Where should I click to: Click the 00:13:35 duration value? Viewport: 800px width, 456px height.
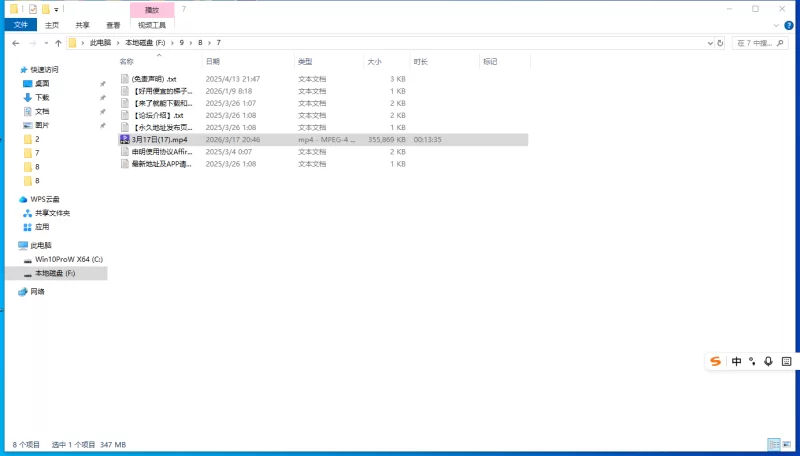428,140
